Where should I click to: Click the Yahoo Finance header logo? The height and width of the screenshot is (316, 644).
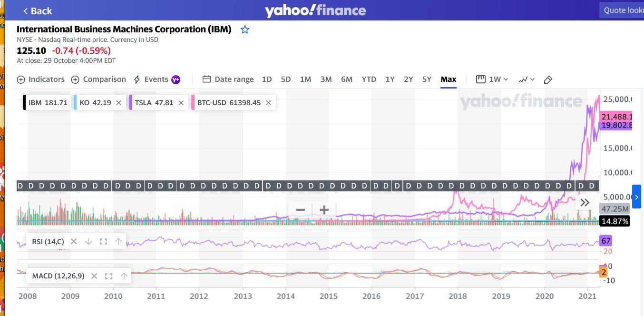315,10
